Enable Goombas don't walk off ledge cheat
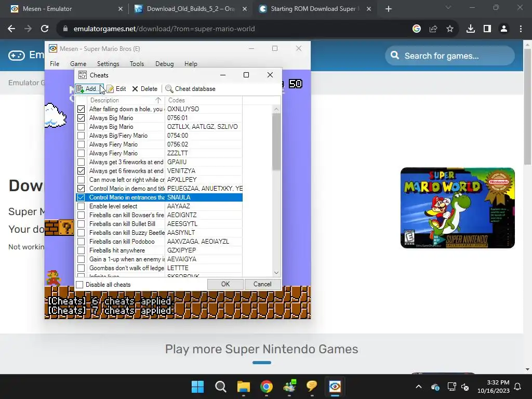 coord(81,268)
